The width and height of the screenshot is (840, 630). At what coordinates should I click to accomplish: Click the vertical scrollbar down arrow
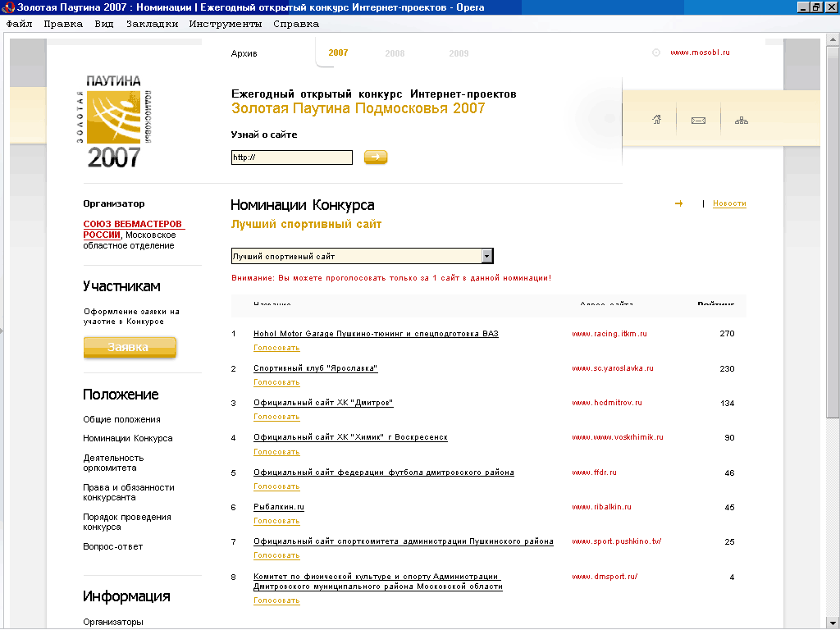coord(833,623)
